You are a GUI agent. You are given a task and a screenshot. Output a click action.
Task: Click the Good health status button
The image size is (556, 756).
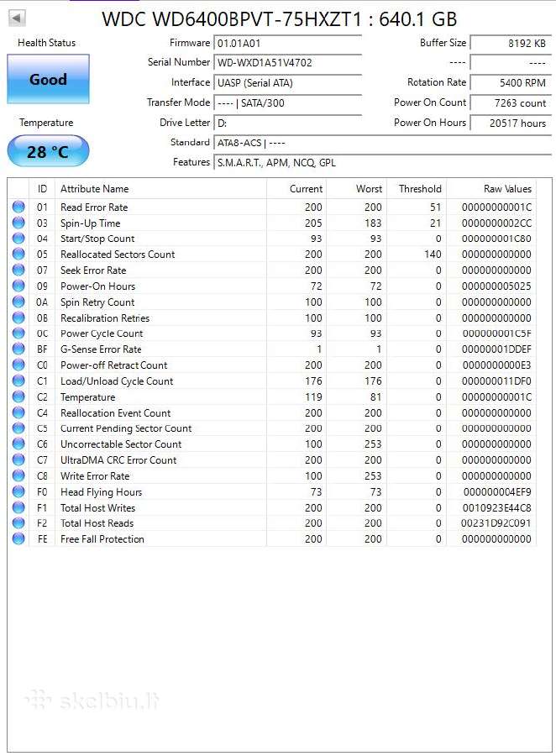pyautogui.click(x=48, y=79)
